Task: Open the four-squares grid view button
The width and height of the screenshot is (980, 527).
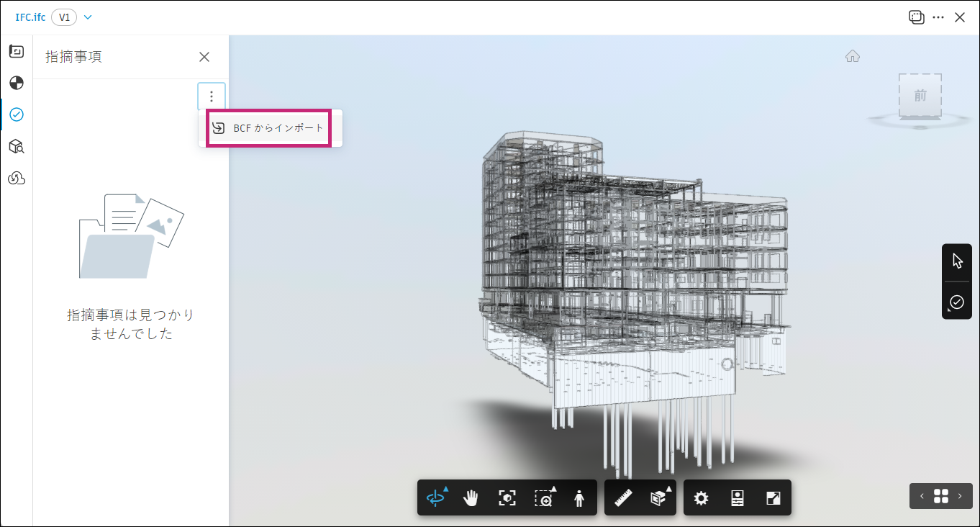Action: pyautogui.click(x=941, y=495)
